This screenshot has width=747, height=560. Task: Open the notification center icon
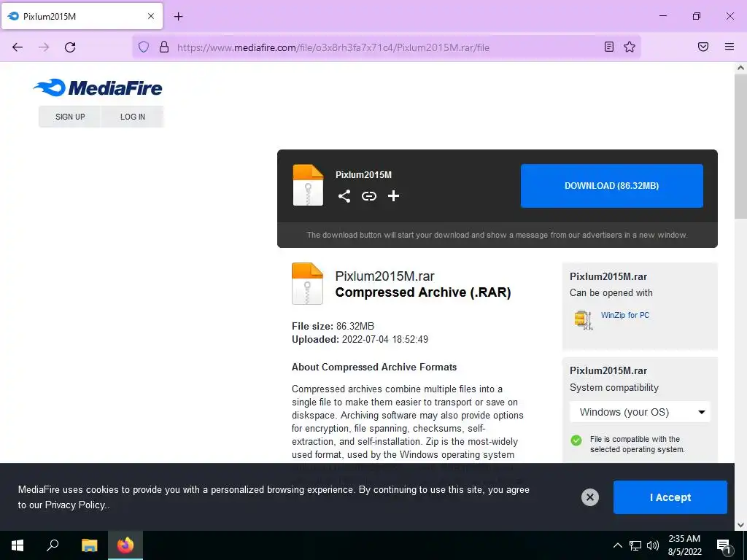click(x=724, y=546)
